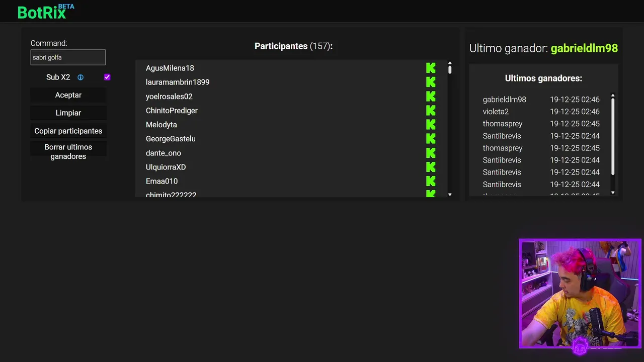Select participant GeorgeGastelu in the list

pos(171,139)
